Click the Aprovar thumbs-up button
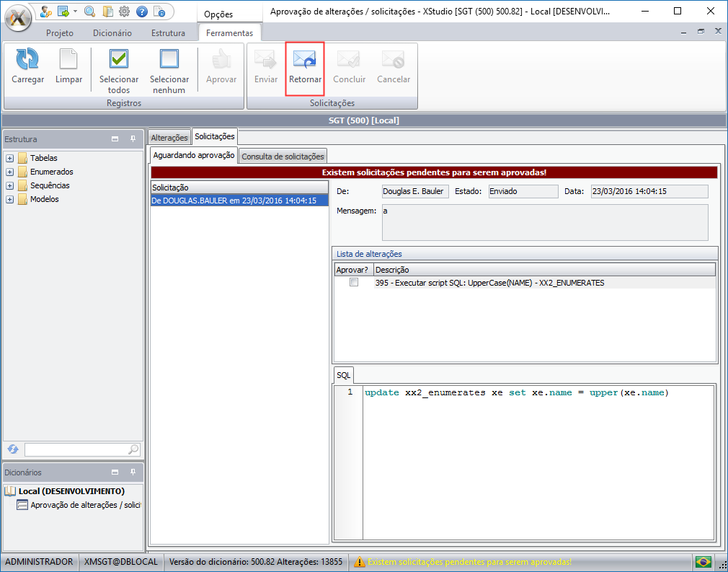The height and width of the screenshot is (572, 728). click(x=221, y=66)
